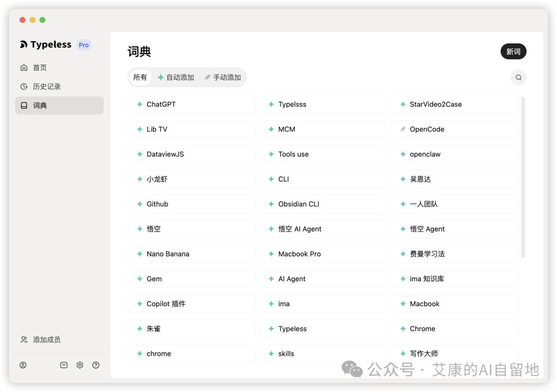Select the ima 知识库 entry
The image size is (557, 392).
[x=455, y=279]
